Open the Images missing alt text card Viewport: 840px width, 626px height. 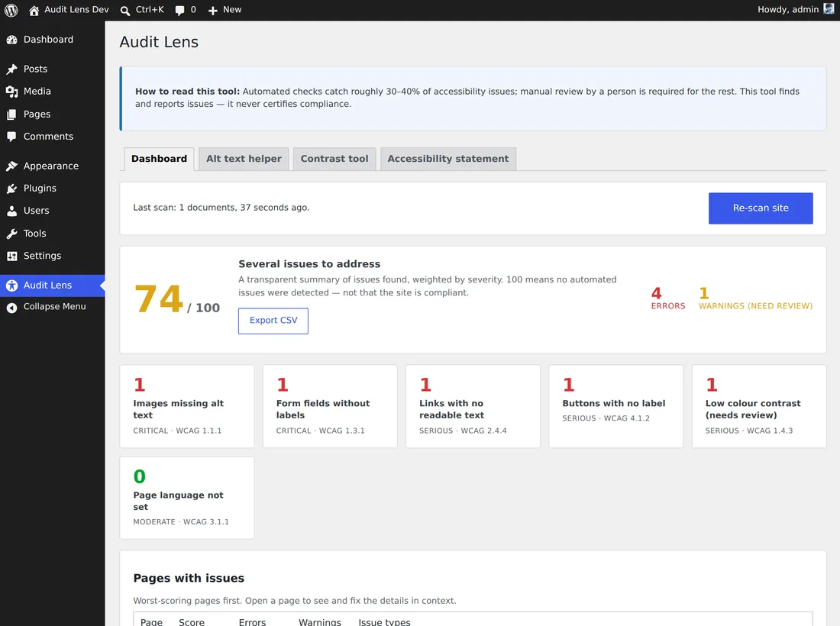187,406
